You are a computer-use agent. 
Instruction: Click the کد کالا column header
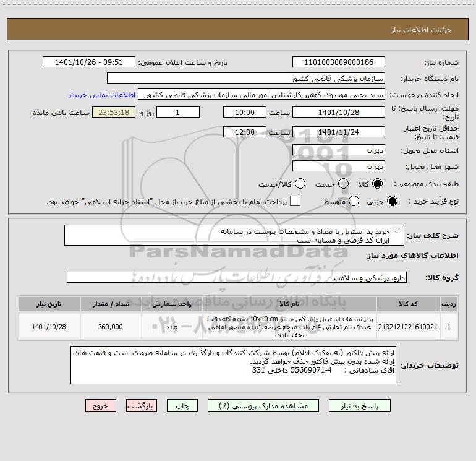(408, 304)
